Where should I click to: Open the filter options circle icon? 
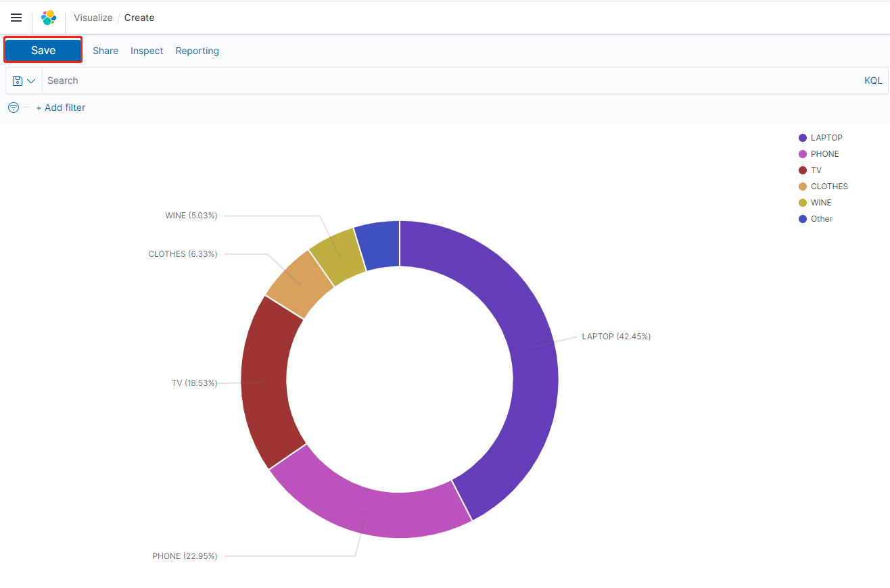[x=13, y=107]
